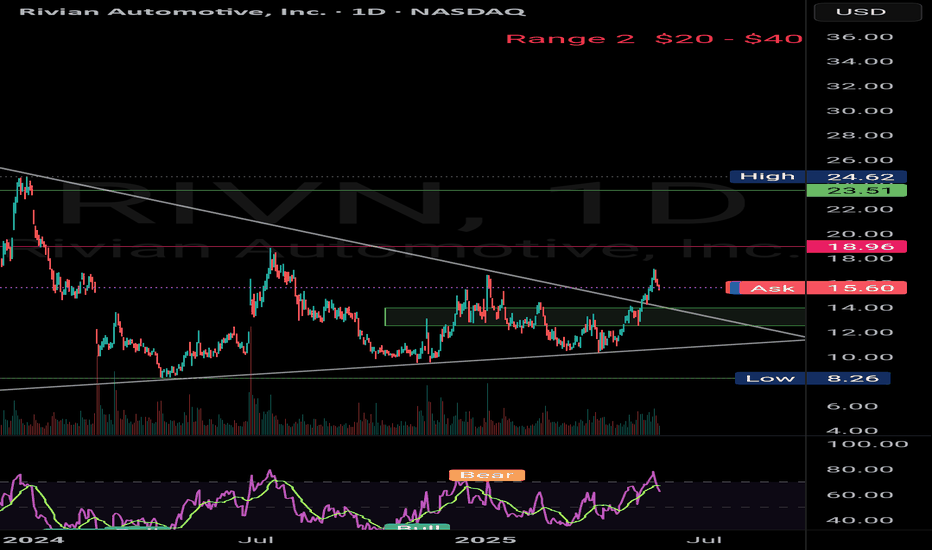Select the green rectangle zone drawing
Viewport: 932px width, 550px height.
pos(594,316)
